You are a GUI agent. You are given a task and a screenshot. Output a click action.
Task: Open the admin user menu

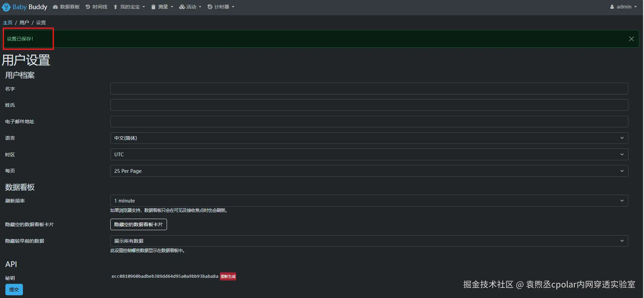coord(623,7)
